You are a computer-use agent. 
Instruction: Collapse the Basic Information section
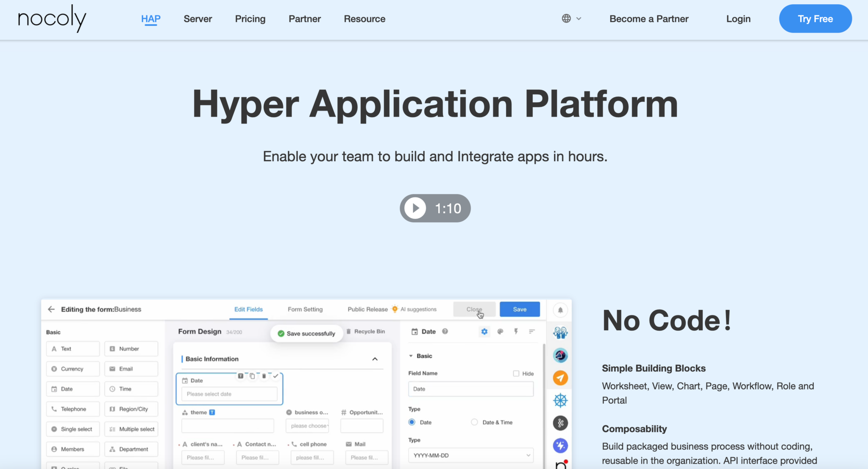[375, 358]
